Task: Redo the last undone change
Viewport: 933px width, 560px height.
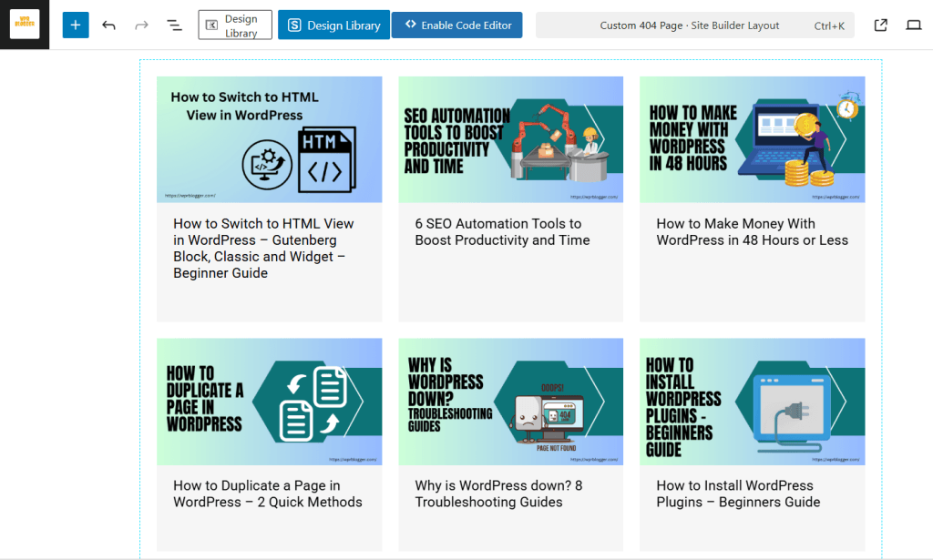Action: click(x=141, y=25)
